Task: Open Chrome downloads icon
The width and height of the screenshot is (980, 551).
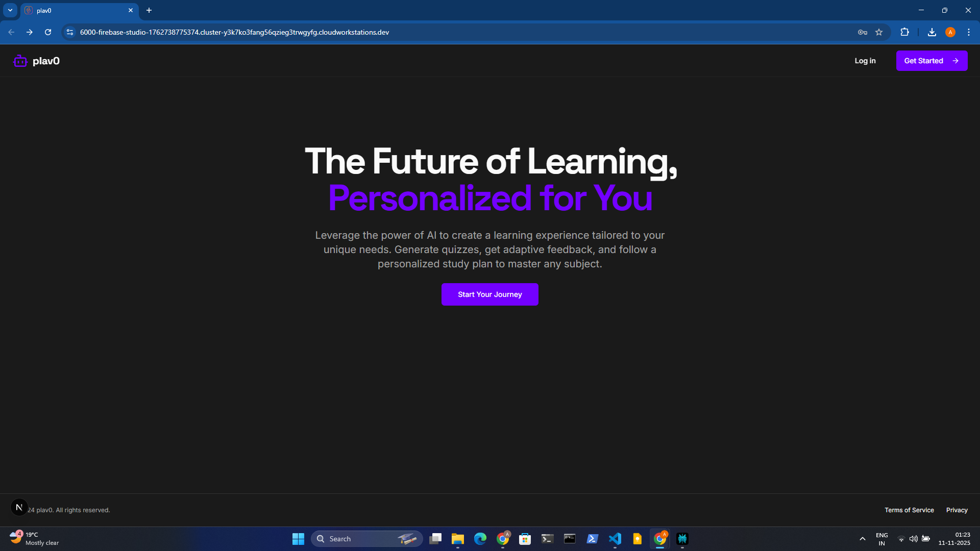Action: click(932, 32)
